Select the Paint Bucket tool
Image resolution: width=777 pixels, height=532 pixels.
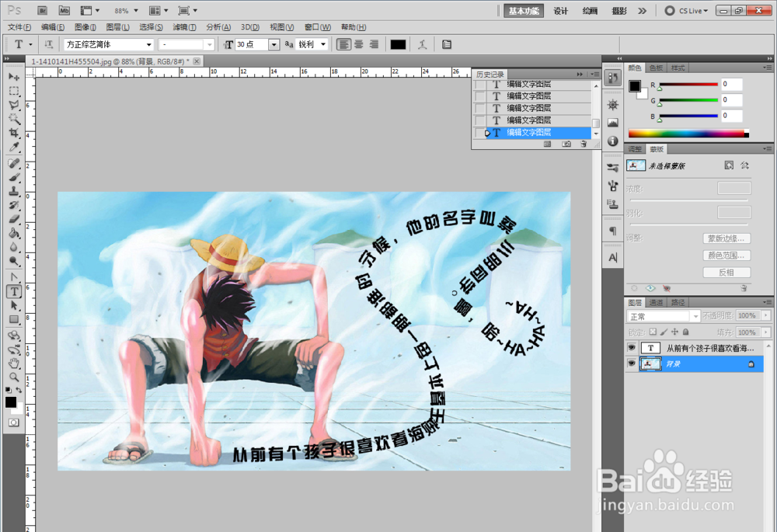coord(14,233)
